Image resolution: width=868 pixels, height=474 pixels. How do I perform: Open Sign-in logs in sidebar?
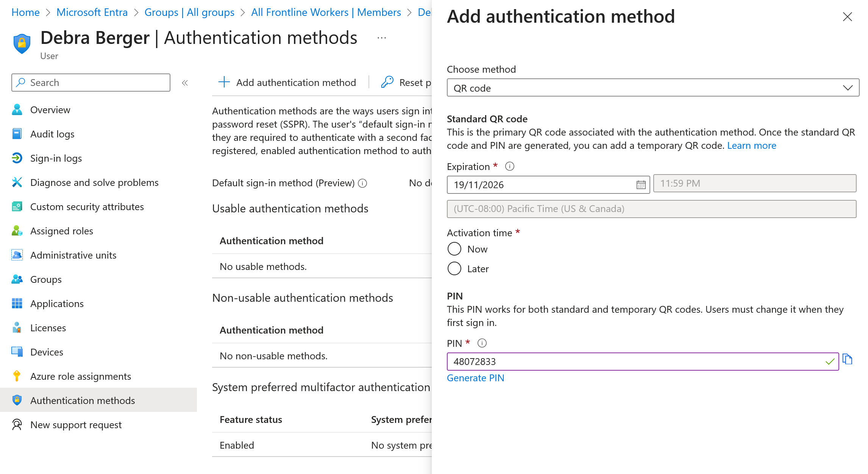[56, 158]
